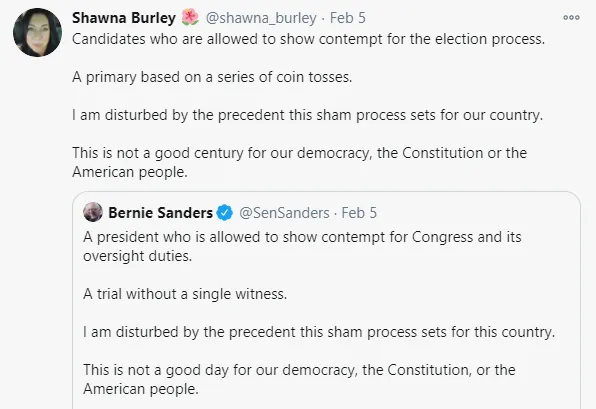Click the 'Candidates who are allowed to show contempt' line
Image resolution: width=596 pixels, height=409 pixels.
(309, 39)
